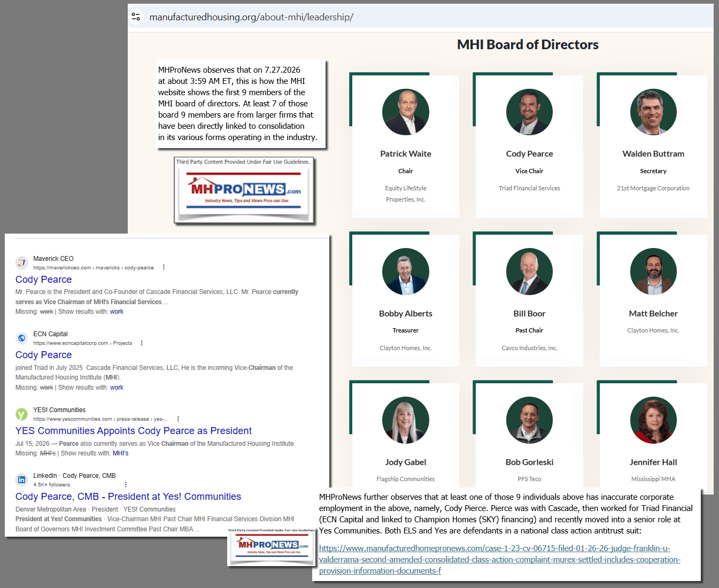The width and height of the screenshot is (719, 588).
Task: Click '4.5K+ followers' under LinkedIn result
Action: [x=51, y=485]
